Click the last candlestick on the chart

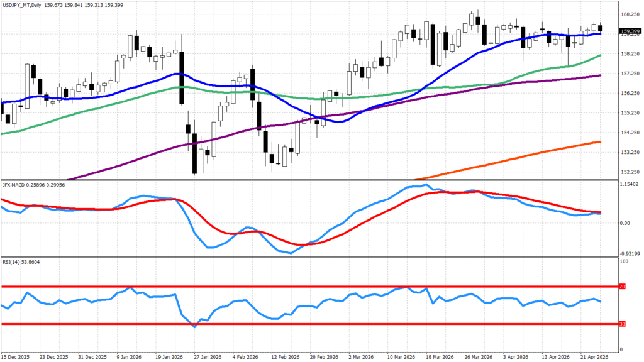pos(600,28)
